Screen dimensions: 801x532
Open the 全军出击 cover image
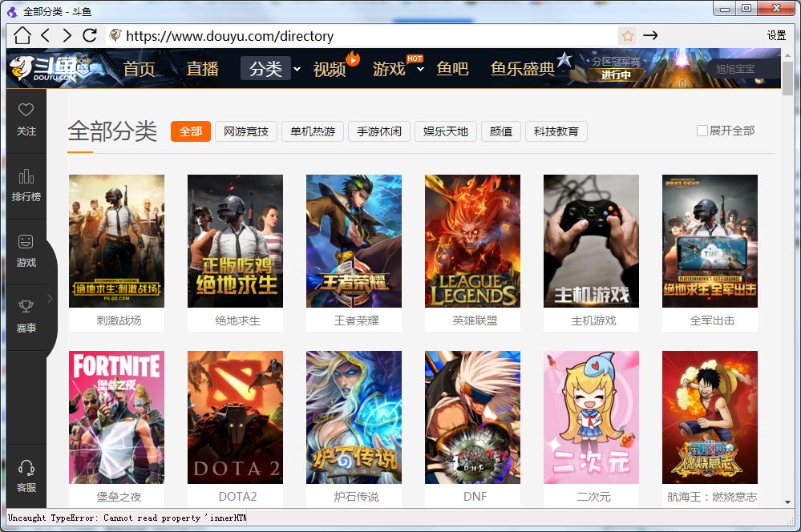click(x=710, y=241)
